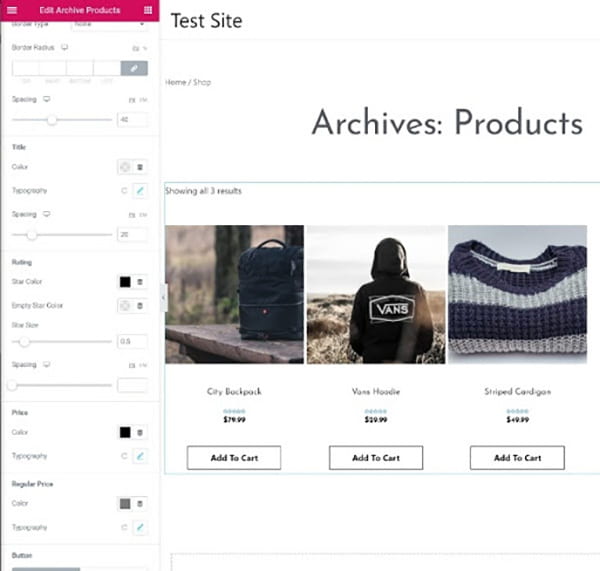Select EM unit for Rating Spacing
Viewport: 600px width, 571px height.
point(143,365)
